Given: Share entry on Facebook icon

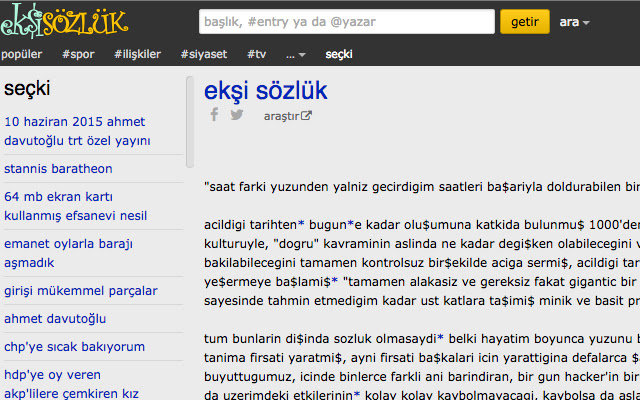Looking at the screenshot, I should coord(214,115).
